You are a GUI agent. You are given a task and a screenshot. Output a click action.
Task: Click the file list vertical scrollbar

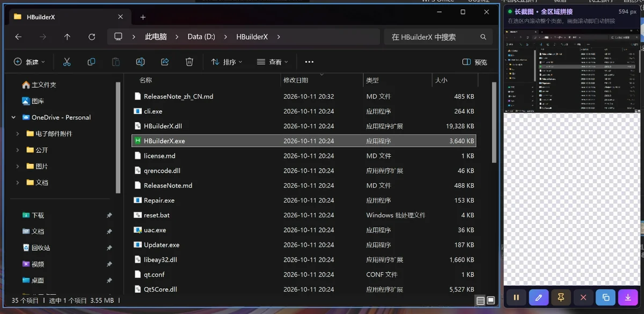pyautogui.click(x=495, y=122)
